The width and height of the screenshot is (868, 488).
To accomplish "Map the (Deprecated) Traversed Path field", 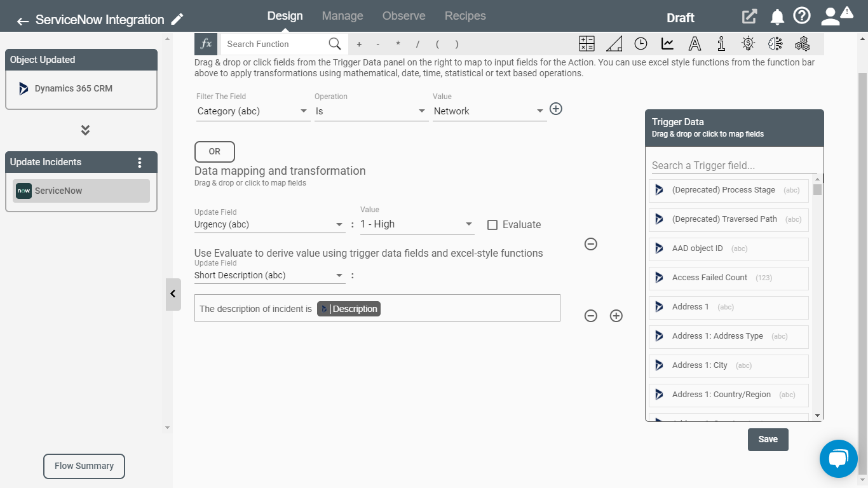I will pyautogui.click(x=729, y=220).
